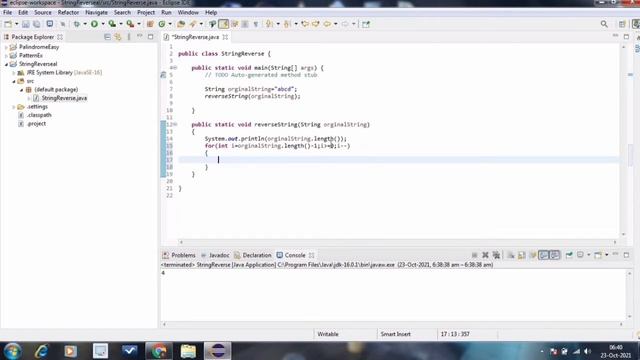Click the Open Task search icon

click(193, 24)
